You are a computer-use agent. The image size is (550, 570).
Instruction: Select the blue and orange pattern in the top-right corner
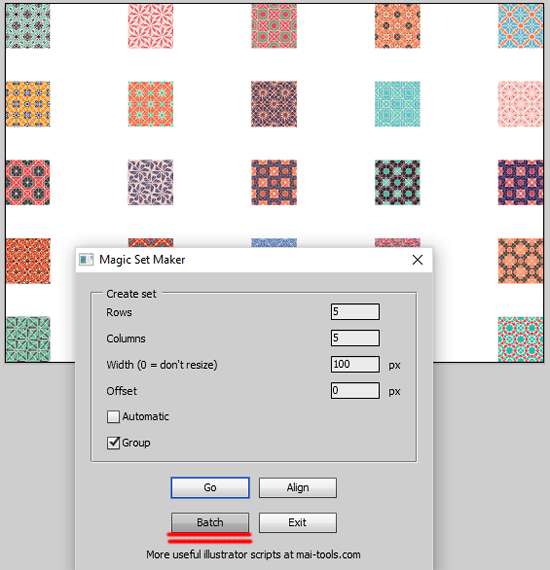(x=521, y=26)
